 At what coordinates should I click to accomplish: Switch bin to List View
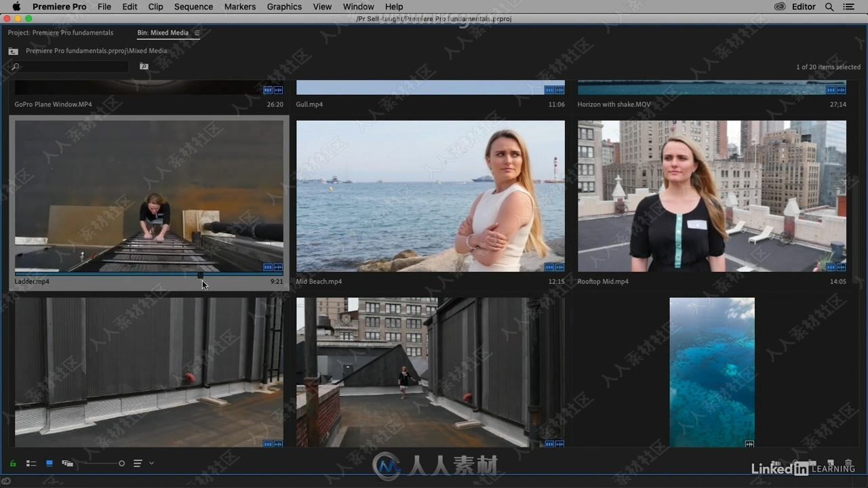(x=31, y=464)
